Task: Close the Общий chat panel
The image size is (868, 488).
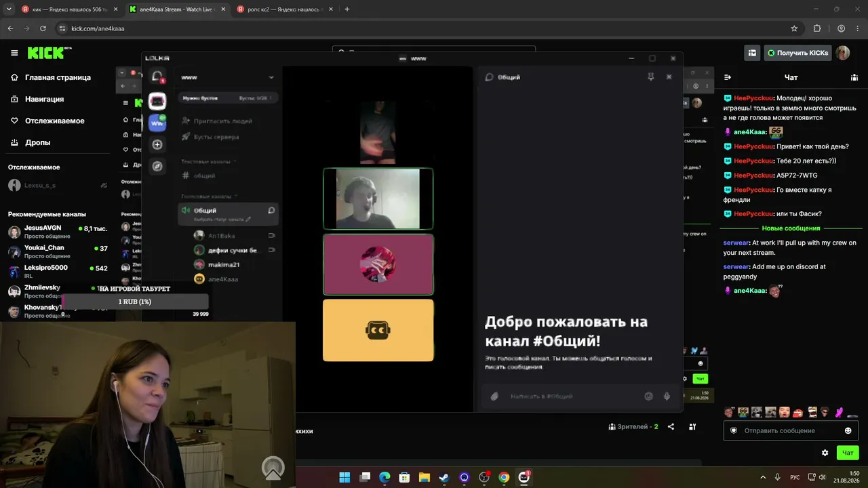Action: click(669, 77)
